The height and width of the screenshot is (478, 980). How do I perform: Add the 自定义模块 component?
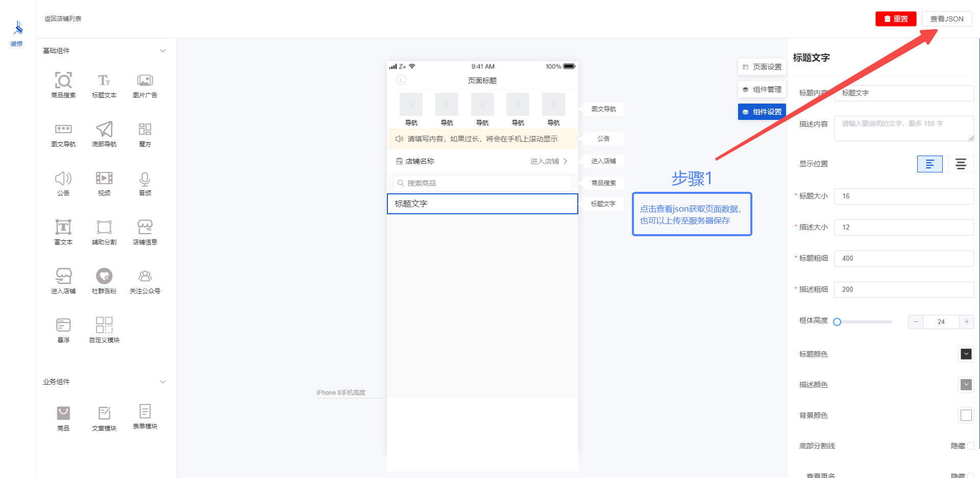pyautogui.click(x=104, y=330)
